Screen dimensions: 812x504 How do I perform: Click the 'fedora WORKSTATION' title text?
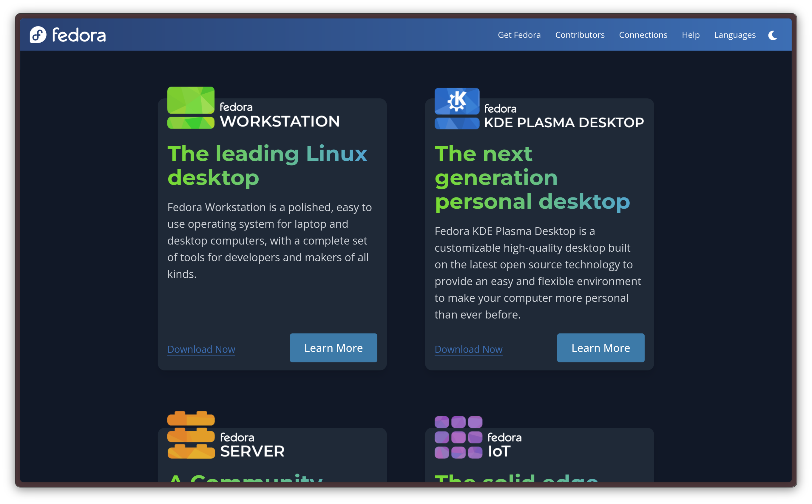pyautogui.click(x=280, y=115)
